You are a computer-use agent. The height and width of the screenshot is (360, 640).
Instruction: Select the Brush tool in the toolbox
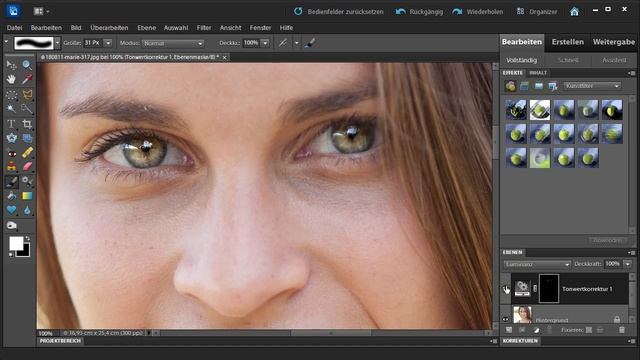coord(11,181)
